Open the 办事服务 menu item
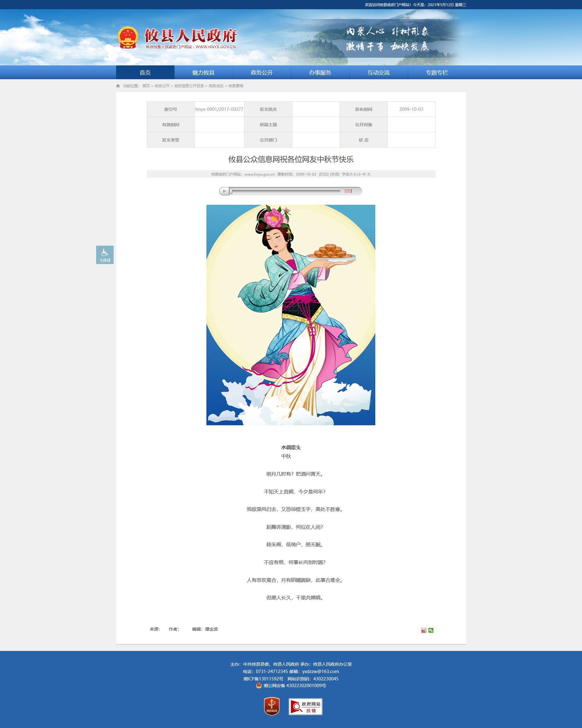The width and height of the screenshot is (582, 728). pos(320,72)
